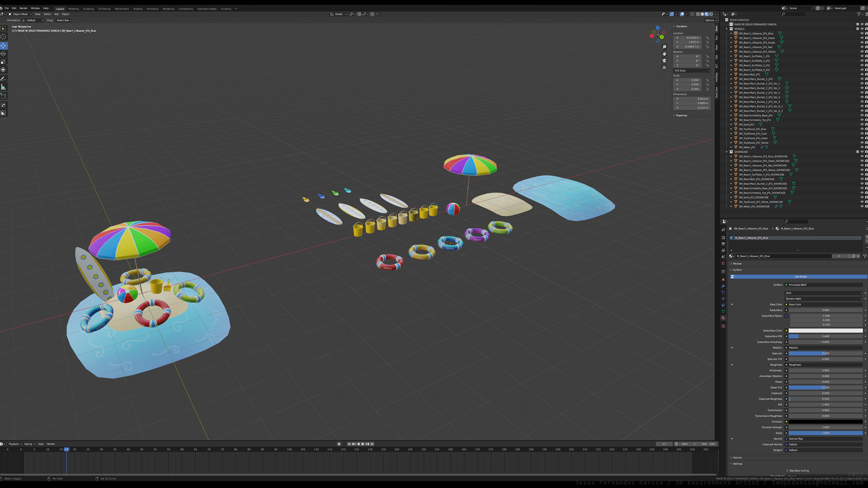Screen dimensions: 868x488
Task: Activate the Measure tool
Action: (4, 87)
